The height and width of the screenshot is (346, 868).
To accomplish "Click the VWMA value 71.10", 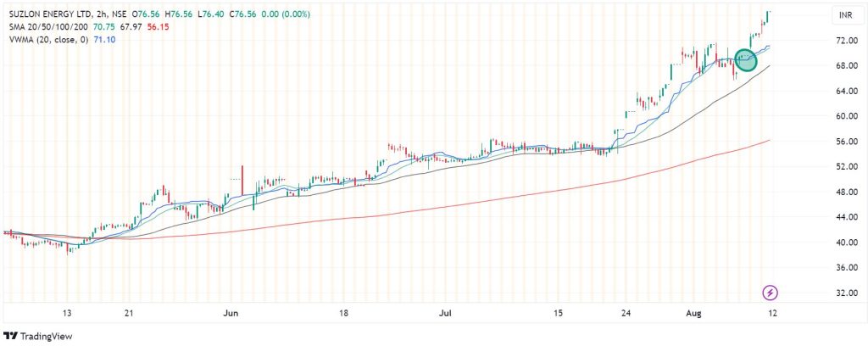I will 104,39.
